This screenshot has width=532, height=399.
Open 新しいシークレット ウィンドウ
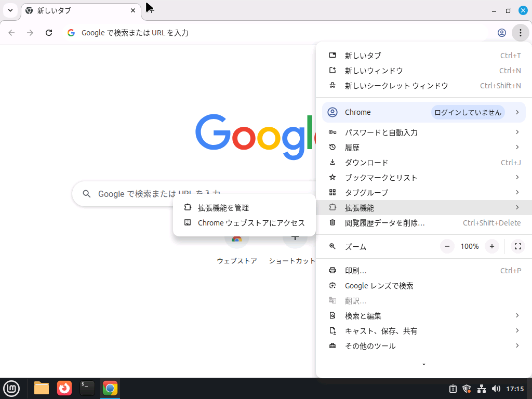pos(396,86)
